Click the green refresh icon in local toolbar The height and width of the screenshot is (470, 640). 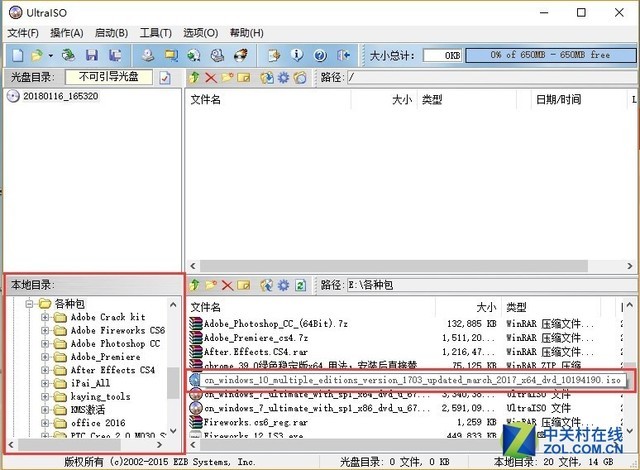(x=300, y=285)
